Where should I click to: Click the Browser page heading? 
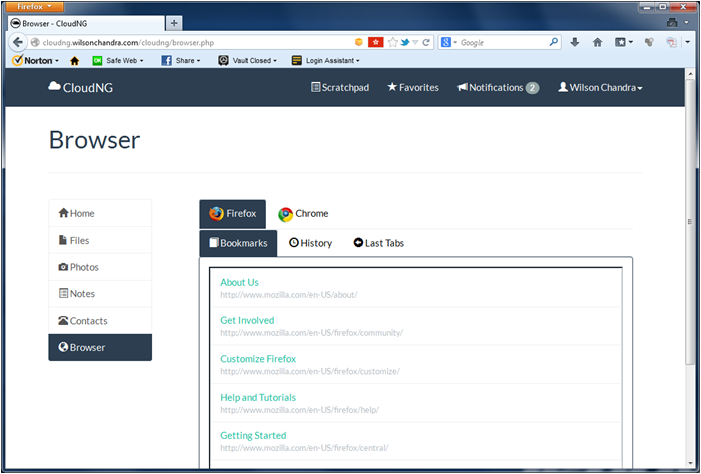coord(94,140)
